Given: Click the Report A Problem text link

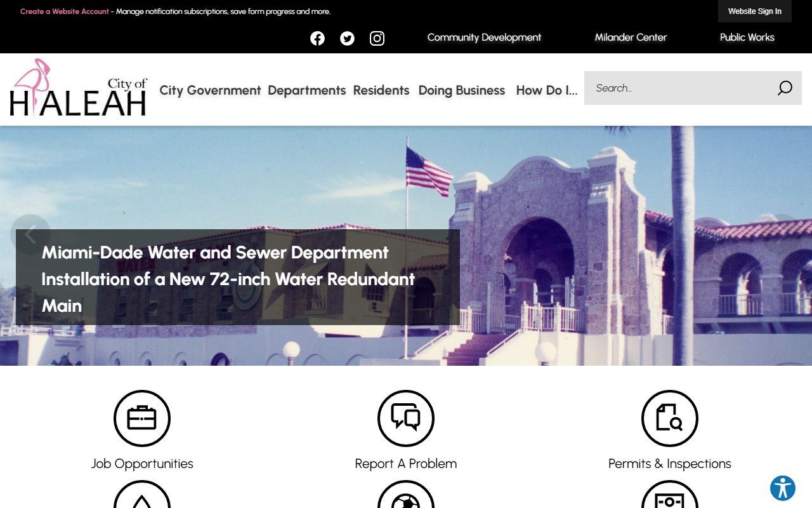Looking at the screenshot, I should pyautogui.click(x=406, y=464).
